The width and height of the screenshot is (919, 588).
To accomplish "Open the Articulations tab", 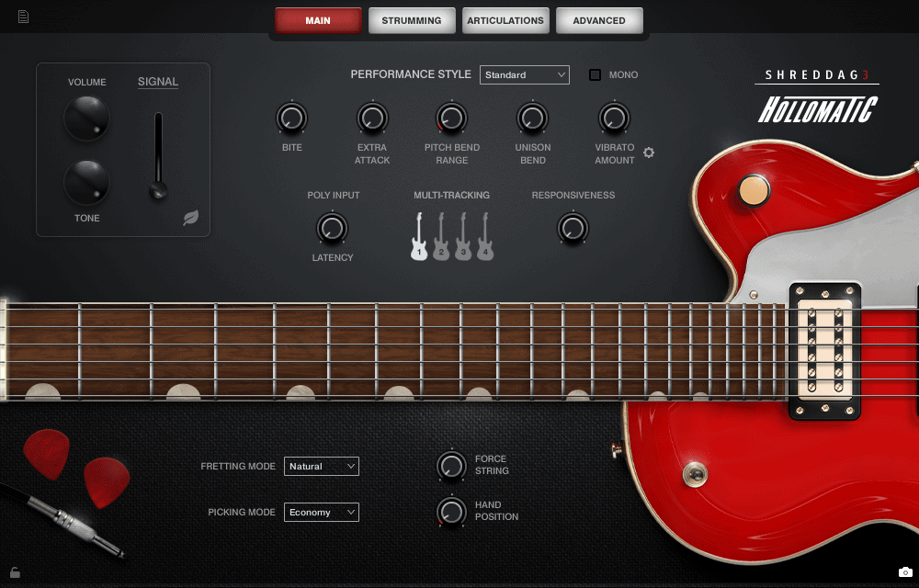I will pos(505,20).
